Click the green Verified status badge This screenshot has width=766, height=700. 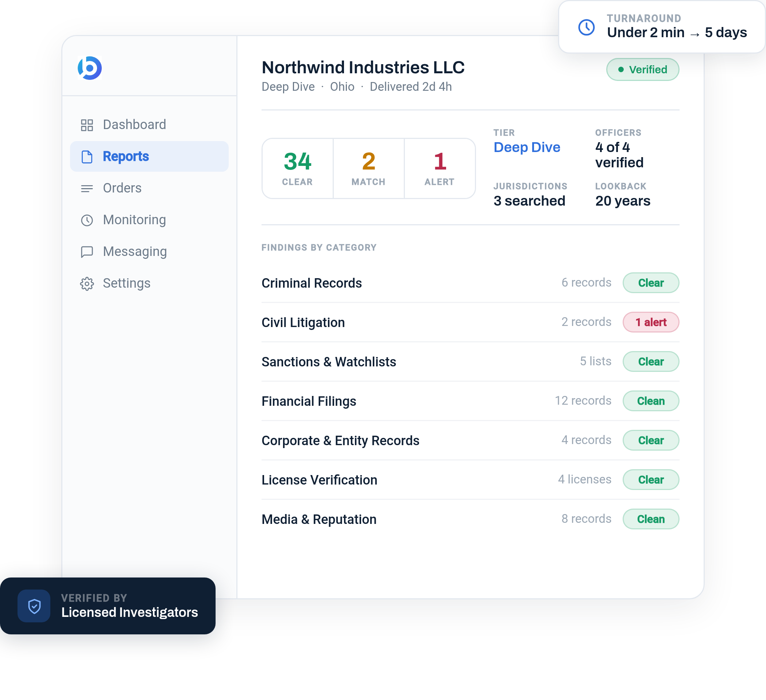pyautogui.click(x=642, y=70)
